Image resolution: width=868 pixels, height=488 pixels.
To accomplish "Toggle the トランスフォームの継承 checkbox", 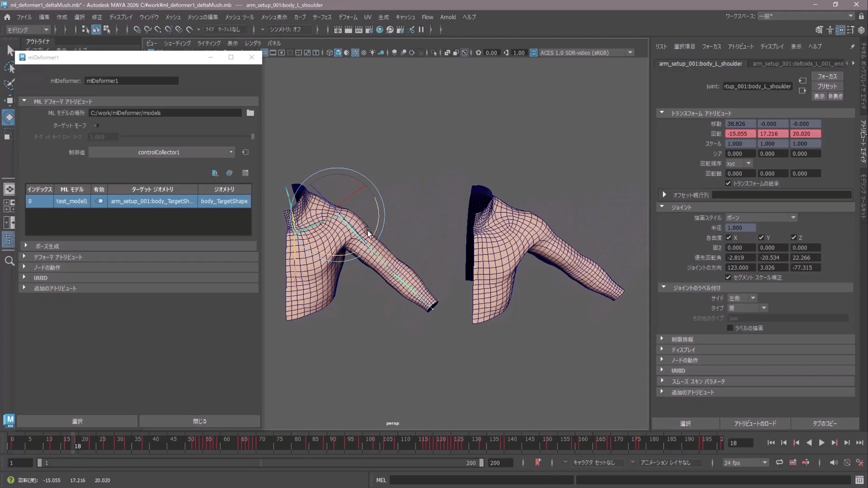I will coord(728,183).
